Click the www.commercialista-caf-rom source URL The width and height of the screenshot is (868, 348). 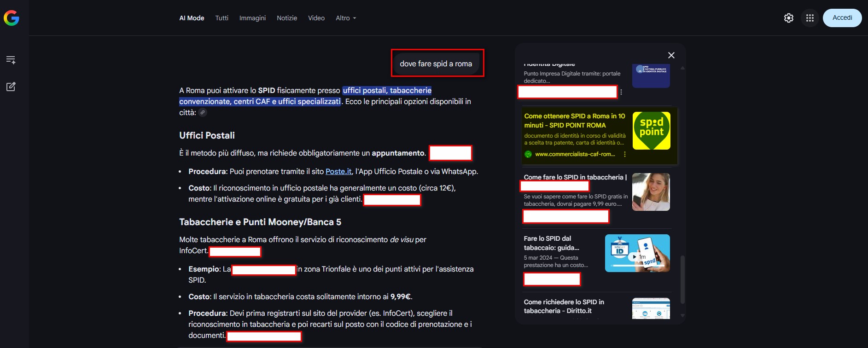tap(575, 154)
